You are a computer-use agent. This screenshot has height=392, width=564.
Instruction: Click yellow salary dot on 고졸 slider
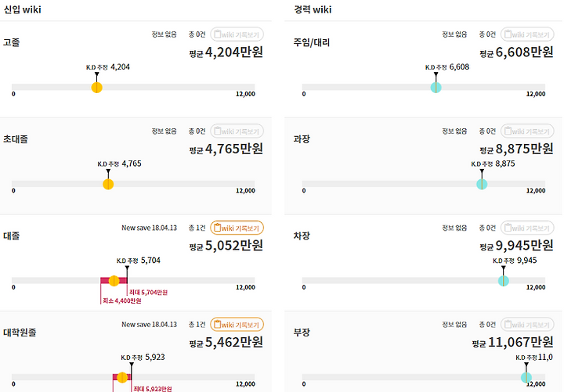pos(96,88)
